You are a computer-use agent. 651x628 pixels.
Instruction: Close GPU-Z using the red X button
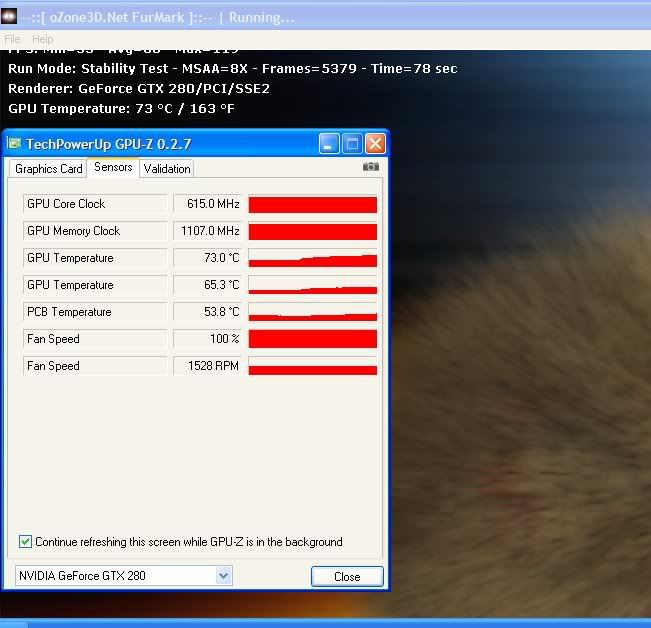point(375,144)
